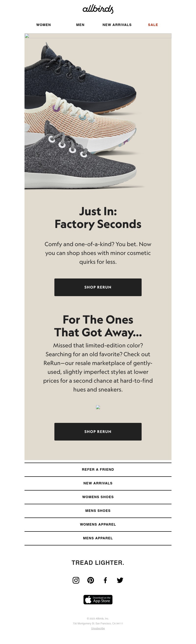Open the Pinterest social icon

tap(91, 580)
